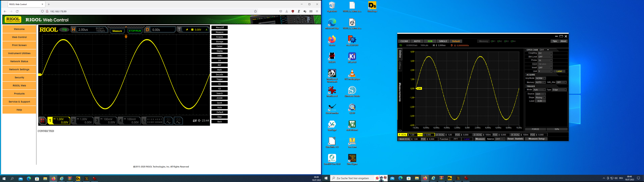Screen dimensions: 644x182
Task: Open GALEP5 desktop icon
Action: point(332,58)
